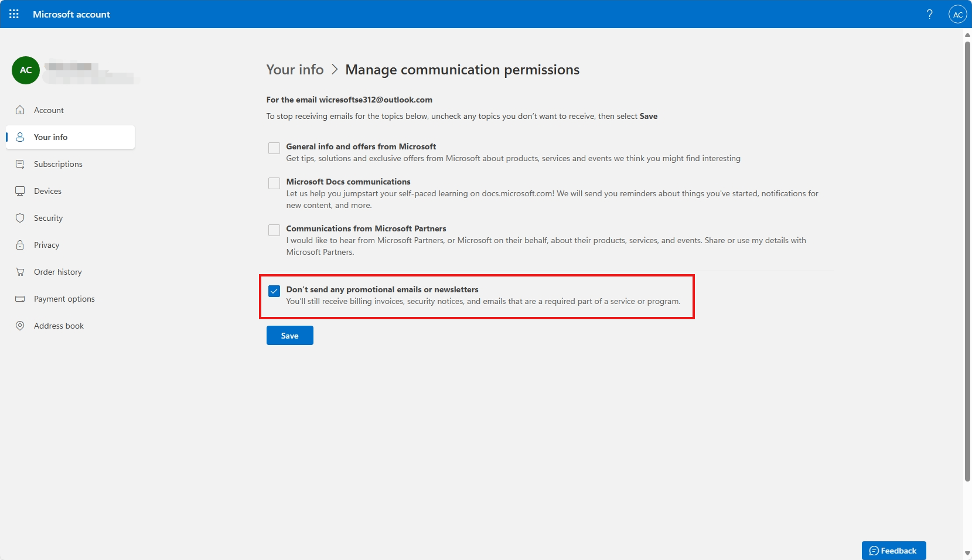Click the Security shield icon

click(x=20, y=218)
